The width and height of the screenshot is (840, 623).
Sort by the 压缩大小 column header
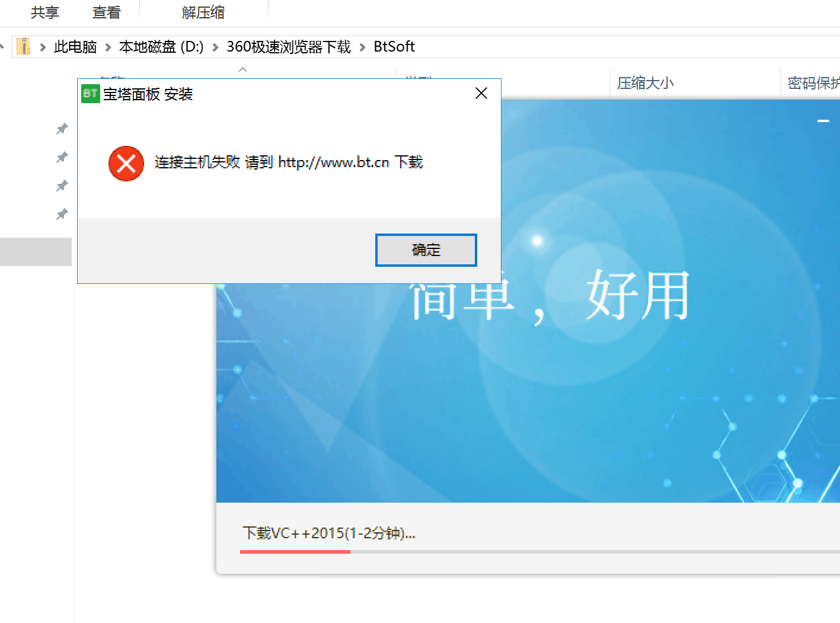[x=646, y=83]
